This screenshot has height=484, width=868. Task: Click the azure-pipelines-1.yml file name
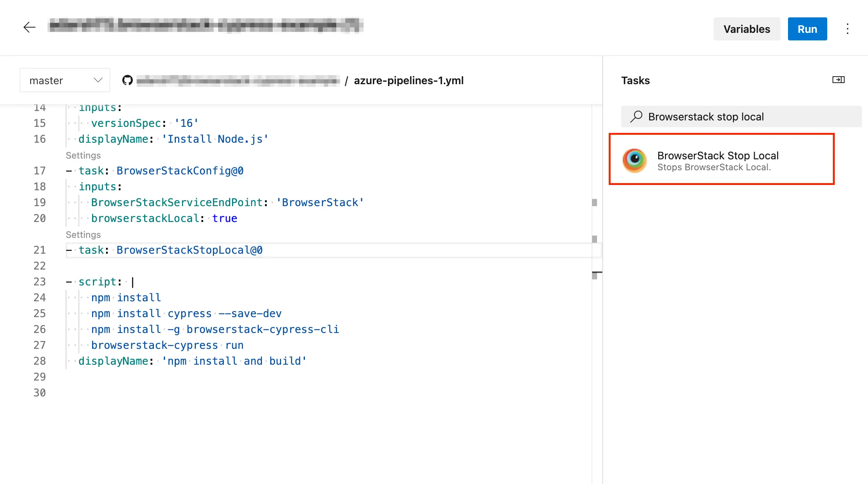409,80
